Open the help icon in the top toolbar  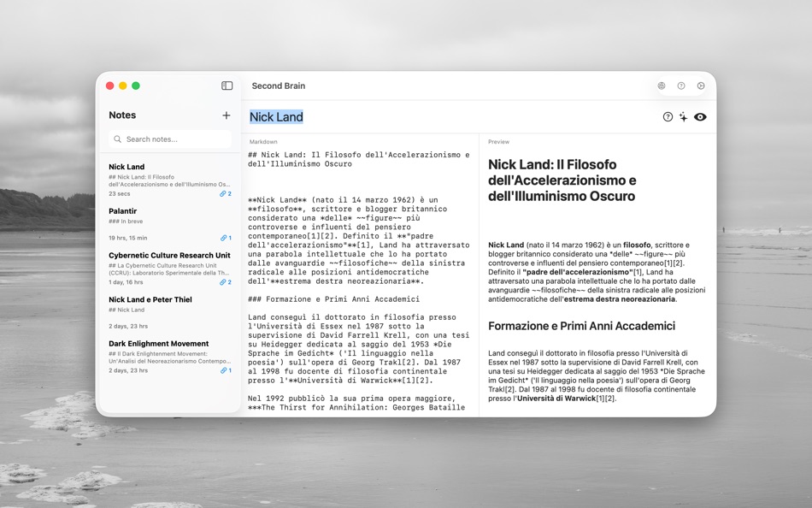pyautogui.click(x=681, y=86)
